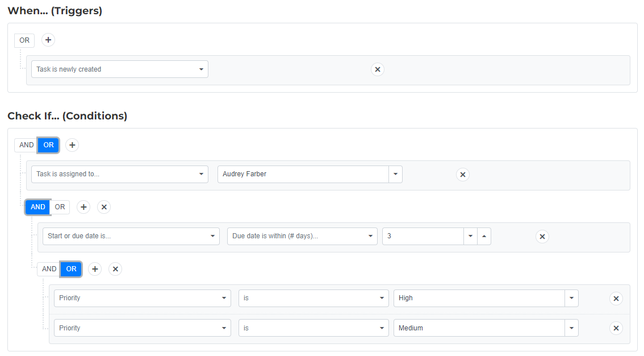This screenshot has height=356, width=644.
Task: Open the 'Task is newly created' dropdown
Action: point(120,69)
